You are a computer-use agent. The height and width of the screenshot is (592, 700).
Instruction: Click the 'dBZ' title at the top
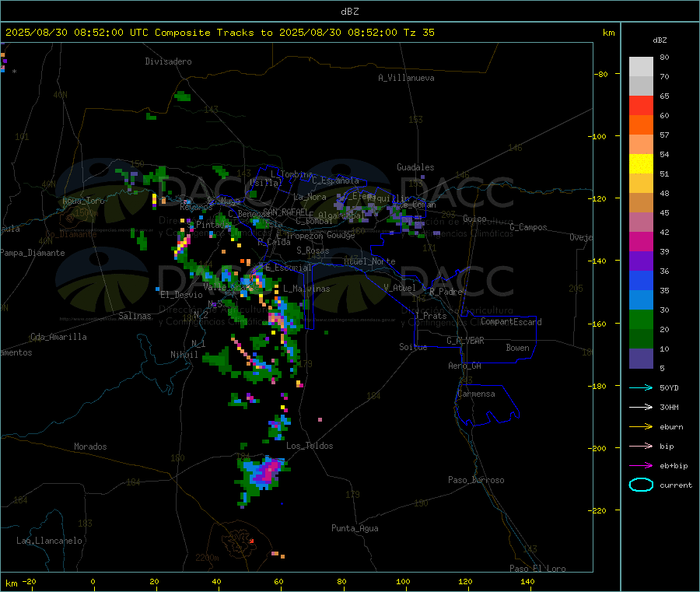pos(349,12)
